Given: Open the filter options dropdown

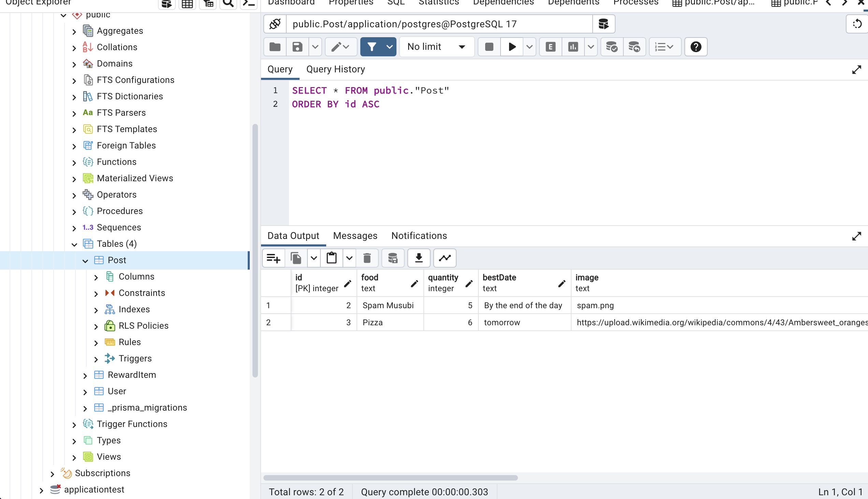Looking at the screenshot, I should coord(389,47).
